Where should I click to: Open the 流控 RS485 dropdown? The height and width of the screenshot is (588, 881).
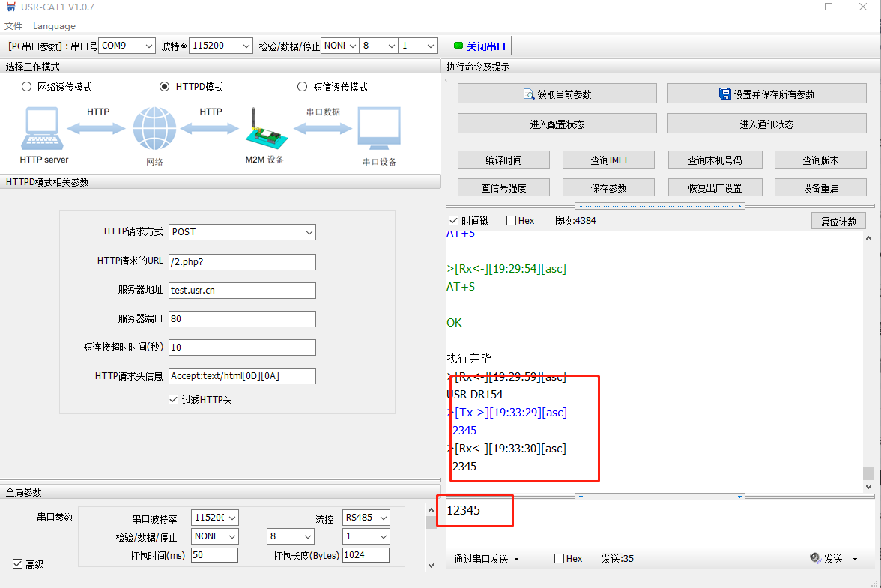[x=366, y=518]
